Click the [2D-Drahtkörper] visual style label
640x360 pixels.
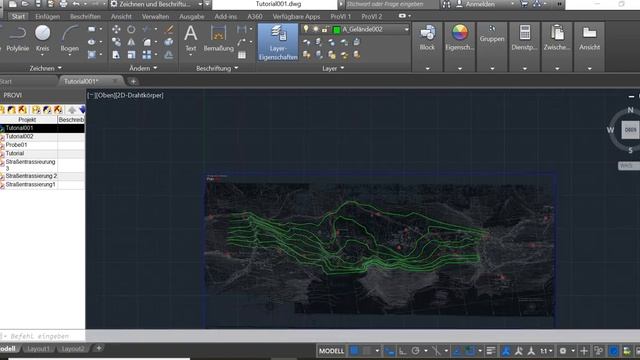pyautogui.click(x=139, y=95)
